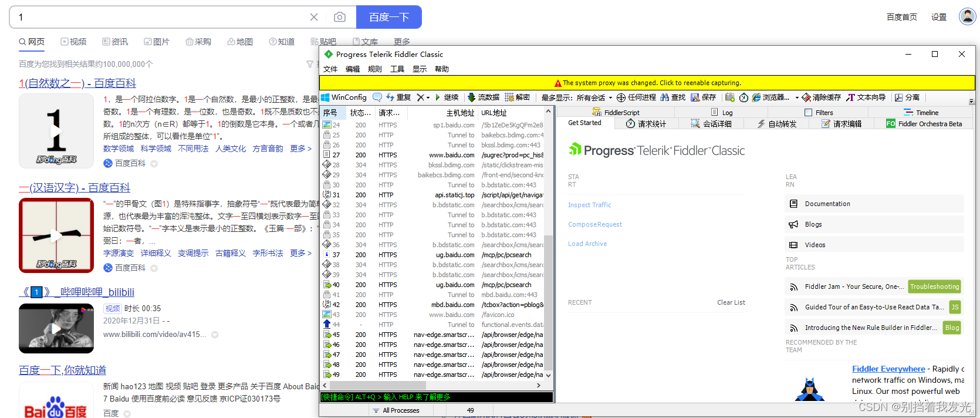The image size is (980, 418).
Task: Open the 显示 menu in Fiddler
Action: [420, 69]
